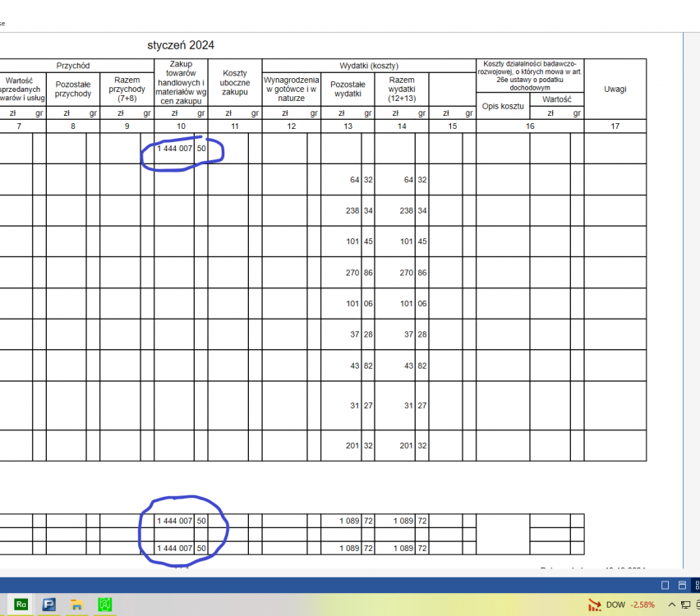The width and height of the screenshot is (700, 616).
Task: Click the DOW -2,58% text
Action: pos(631,605)
